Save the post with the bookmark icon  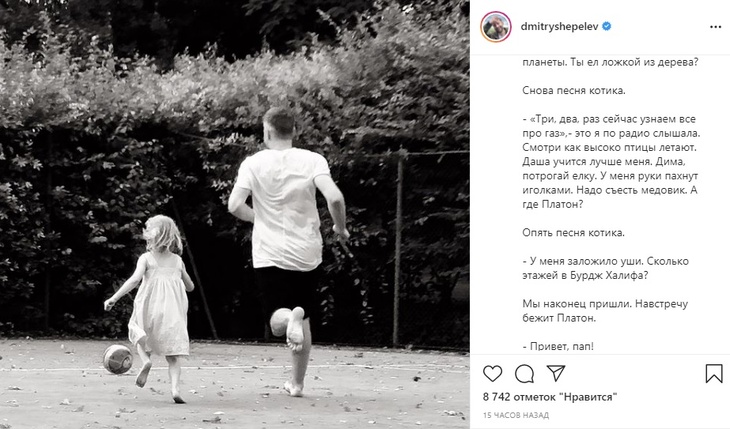coord(714,374)
